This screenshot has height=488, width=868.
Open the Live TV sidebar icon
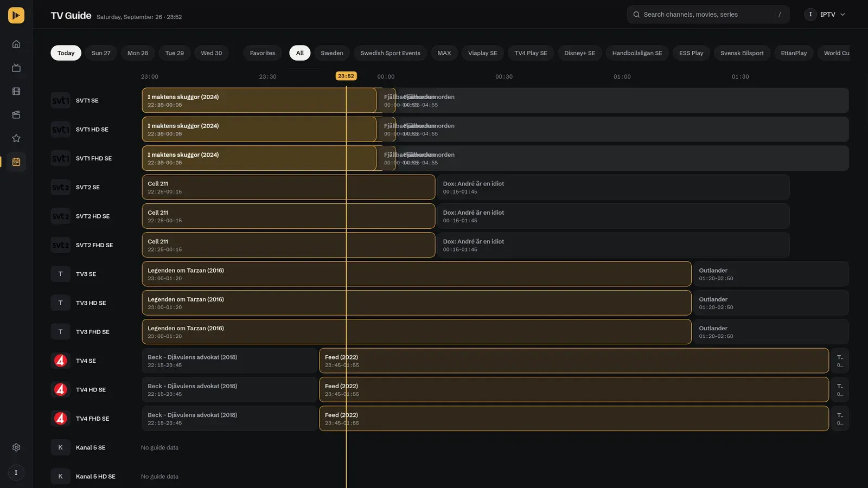point(16,68)
